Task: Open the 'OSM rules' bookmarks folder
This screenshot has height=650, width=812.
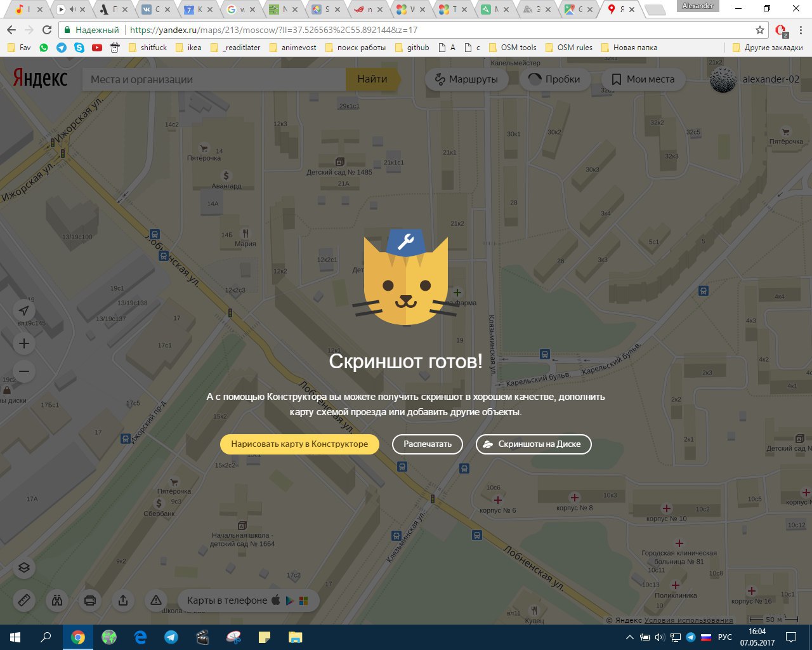Action: click(x=569, y=48)
